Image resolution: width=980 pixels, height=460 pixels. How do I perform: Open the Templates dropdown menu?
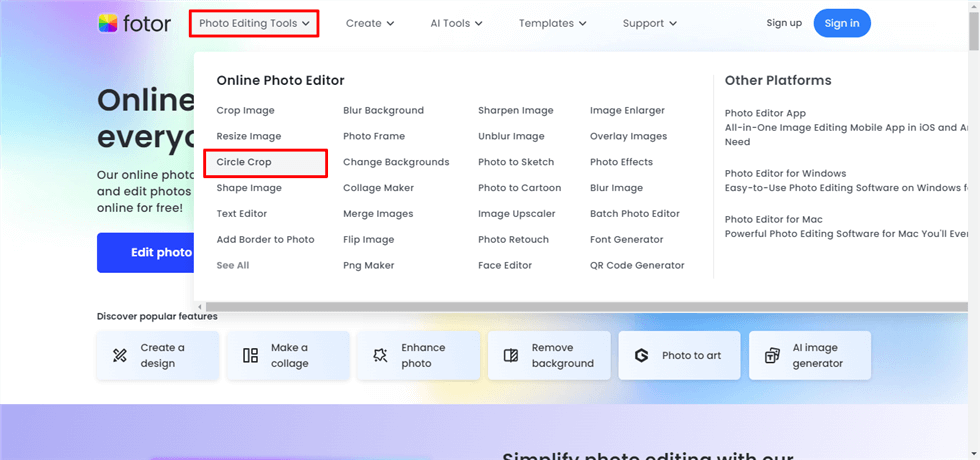tap(552, 23)
